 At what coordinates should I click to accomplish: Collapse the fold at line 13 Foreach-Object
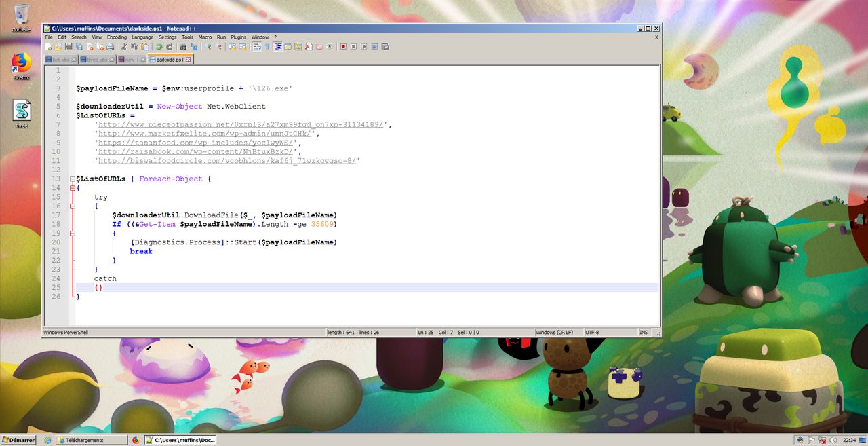(73, 179)
